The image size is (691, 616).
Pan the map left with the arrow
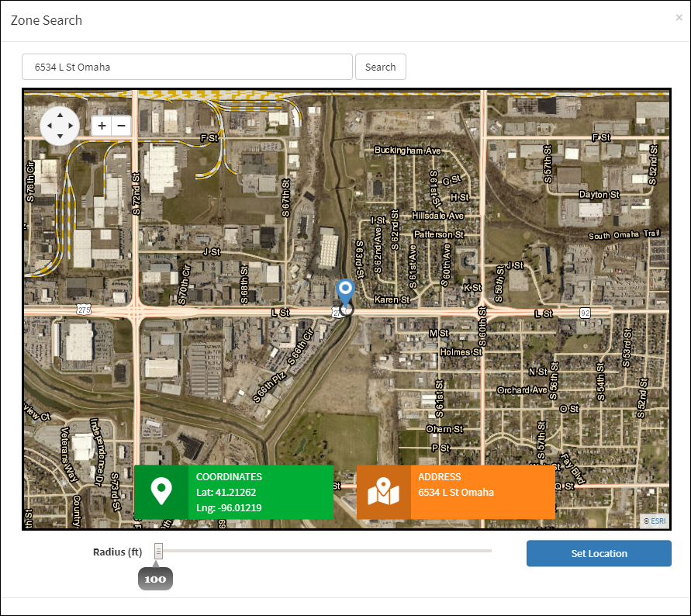point(48,126)
